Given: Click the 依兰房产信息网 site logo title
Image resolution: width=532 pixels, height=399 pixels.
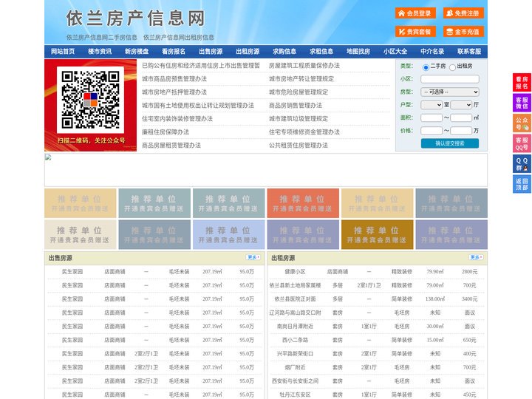Looking at the screenshot, I should click(136, 18).
